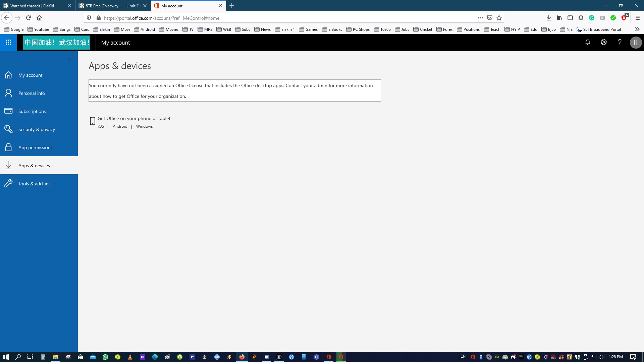The height and width of the screenshot is (362, 644).
Task: Open Personal info in sidebar
Action: click(x=39, y=93)
